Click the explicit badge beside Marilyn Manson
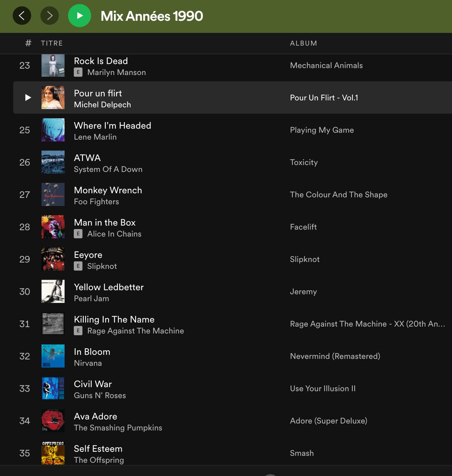Image resolution: width=452 pixels, height=476 pixels. tap(78, 72)
